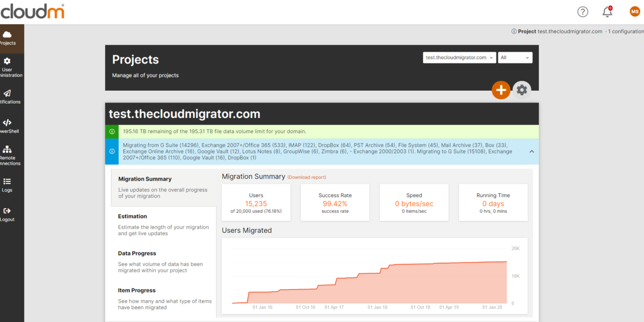Click the MS user avatar
Screen dimensions: 644x322
[x=634, y=12]
